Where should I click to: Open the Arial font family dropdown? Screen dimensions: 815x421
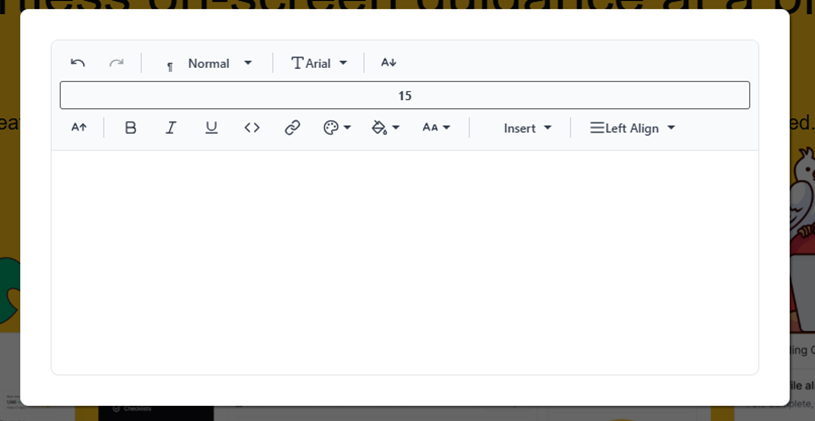319,63
